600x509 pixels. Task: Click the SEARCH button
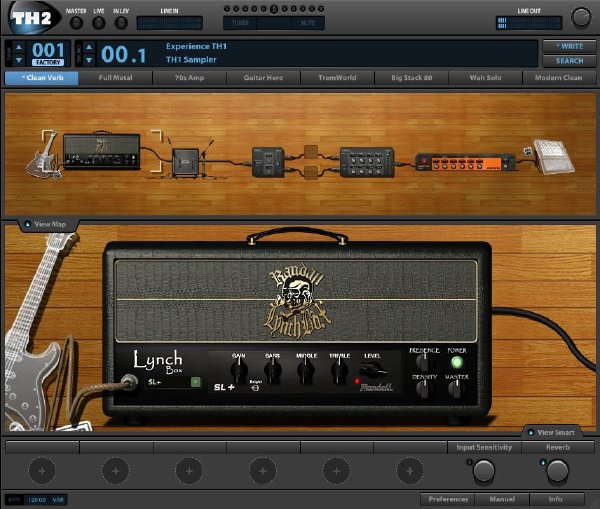pyautogui.click(x=569, y=61)
